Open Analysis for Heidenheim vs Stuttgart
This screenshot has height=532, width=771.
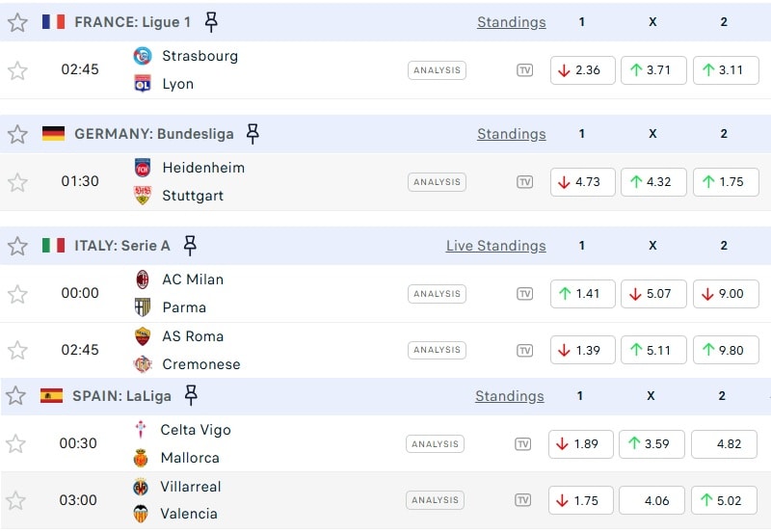pos(437,182)
